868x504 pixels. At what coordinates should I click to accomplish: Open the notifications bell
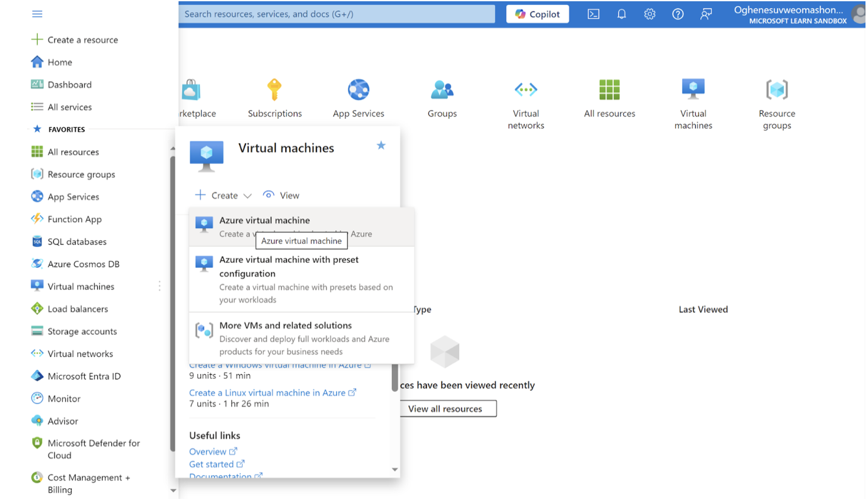[x=622, y=14]
